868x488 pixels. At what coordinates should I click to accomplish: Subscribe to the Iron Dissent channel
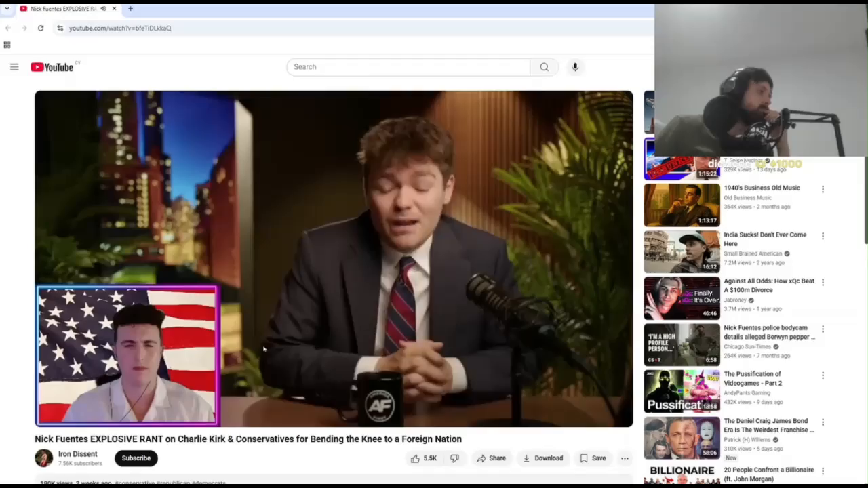click(136, 458)
